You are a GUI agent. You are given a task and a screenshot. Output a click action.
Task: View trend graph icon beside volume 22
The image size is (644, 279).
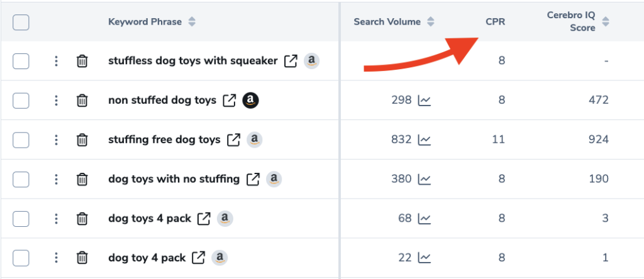point(425,258)
